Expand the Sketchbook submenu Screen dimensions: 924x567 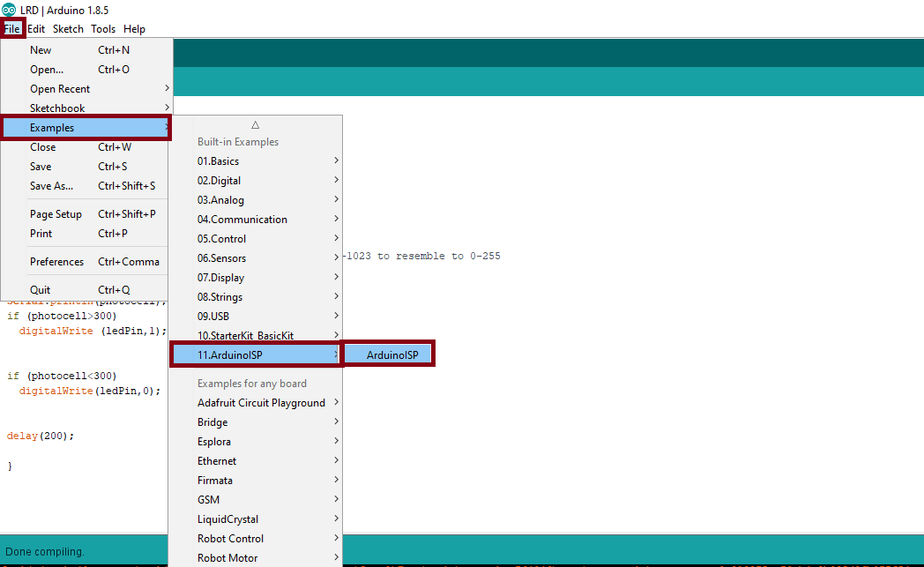[x=86, y=108]
